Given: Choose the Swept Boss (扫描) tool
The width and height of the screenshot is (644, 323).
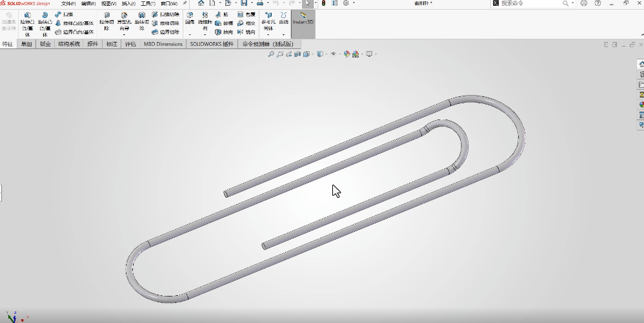Looking at the screenshot, I should (x=65, y=14).
